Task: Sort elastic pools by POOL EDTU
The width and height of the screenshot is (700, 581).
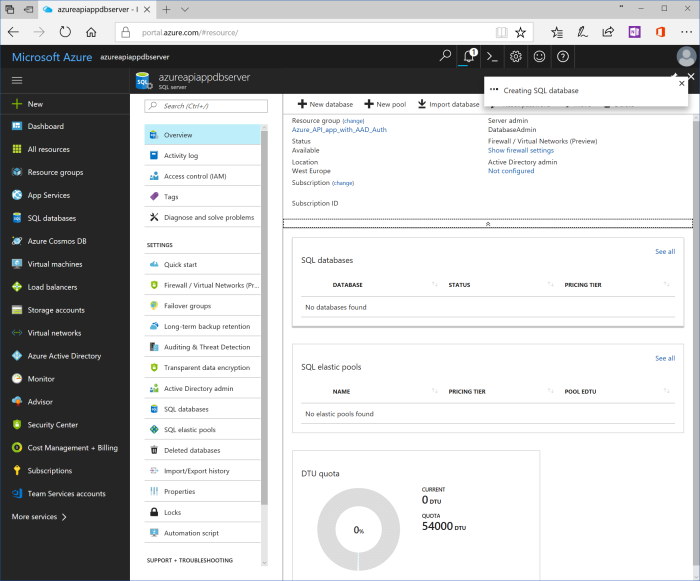Action: click(x=580, y=392)
